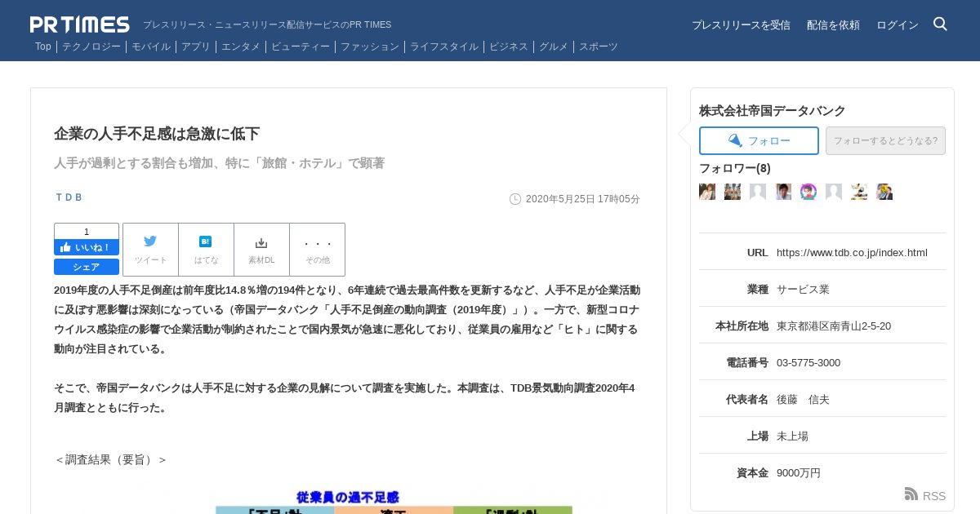Viewport: 980px width, 514px height.
Task: Open the third follower avatar
Action: [758, 192]
